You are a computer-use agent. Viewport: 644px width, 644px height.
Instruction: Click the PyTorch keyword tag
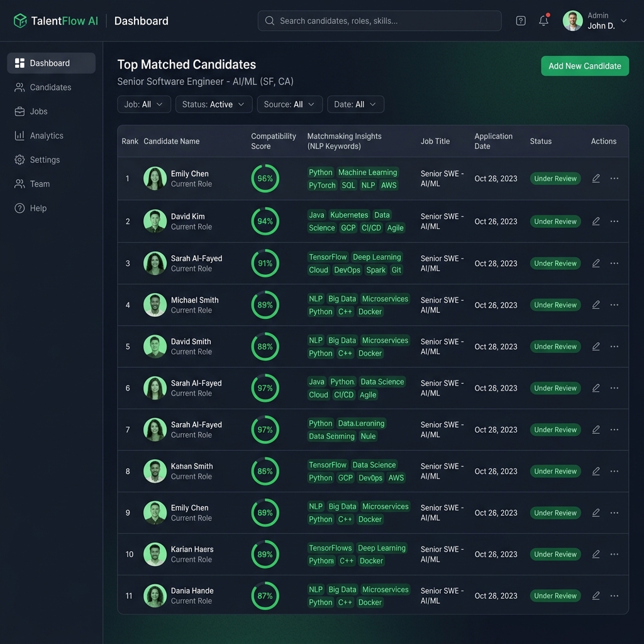322,186
